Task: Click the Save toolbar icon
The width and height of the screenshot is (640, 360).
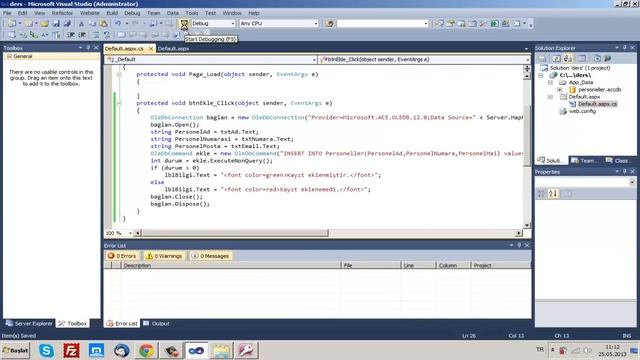Action: click(x=56, y=24)
